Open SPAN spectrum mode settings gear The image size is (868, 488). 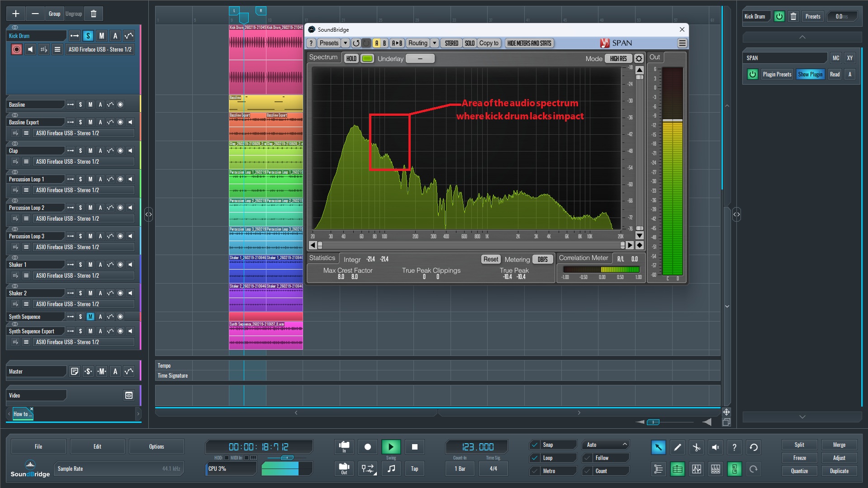(x=639, y=58)
